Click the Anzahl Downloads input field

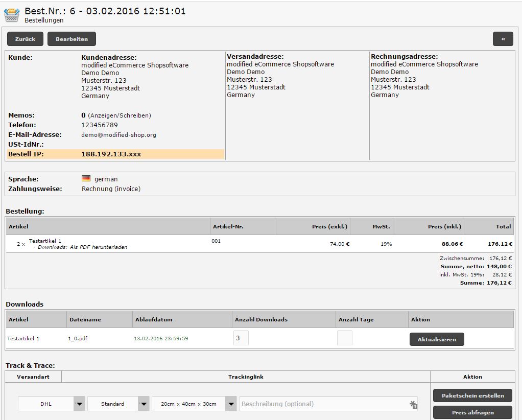(x=241, y=338)
